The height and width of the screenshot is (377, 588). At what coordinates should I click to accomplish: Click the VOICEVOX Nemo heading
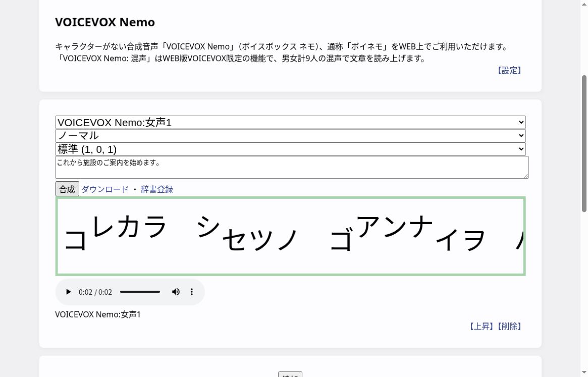coord(105,22)
